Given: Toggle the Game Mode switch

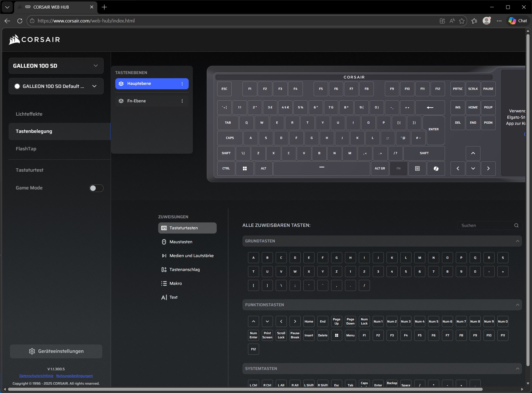Looking at the screenshot, I should pyautogui.click(x=96, y=188).
